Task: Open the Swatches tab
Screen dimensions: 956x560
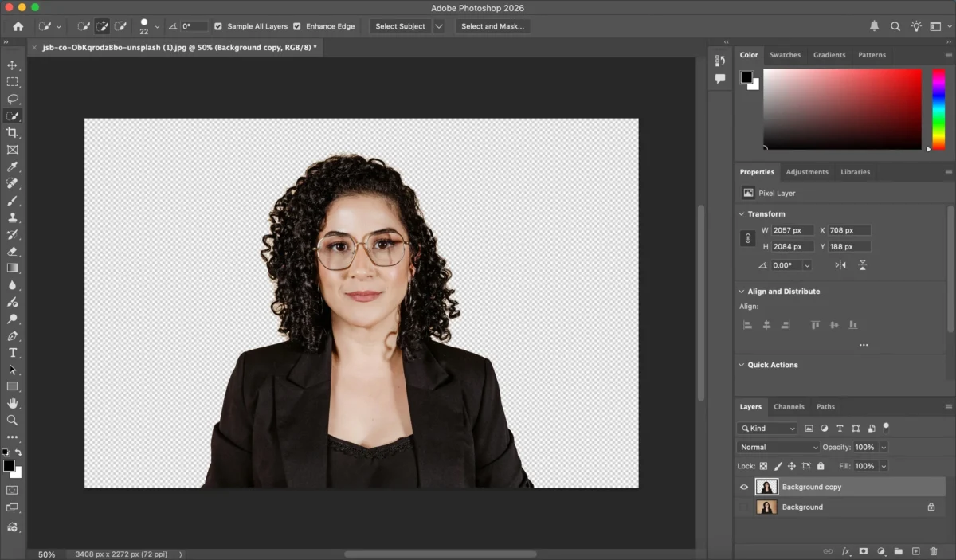Action: coord(785,55)
